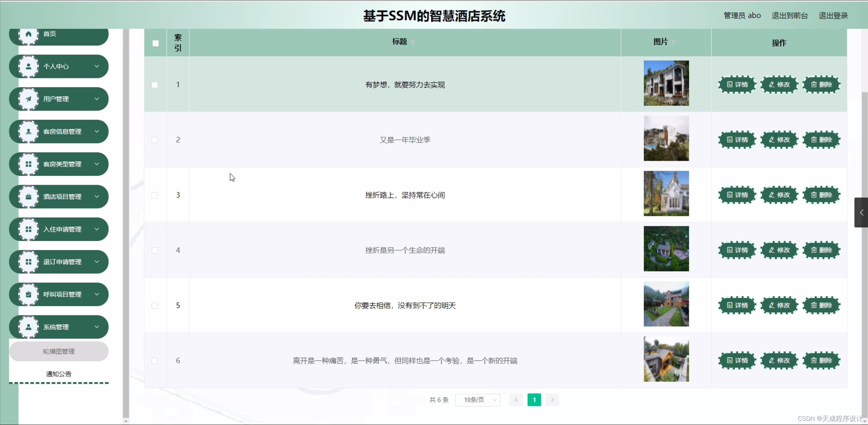868x425 pixels.
Task: Expand the 客房信息管理 menu chevron
Action: [97, 131]
